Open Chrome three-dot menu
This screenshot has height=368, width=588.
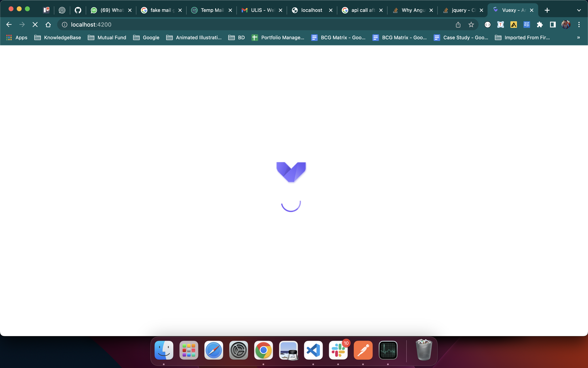(x=579, y=25)
